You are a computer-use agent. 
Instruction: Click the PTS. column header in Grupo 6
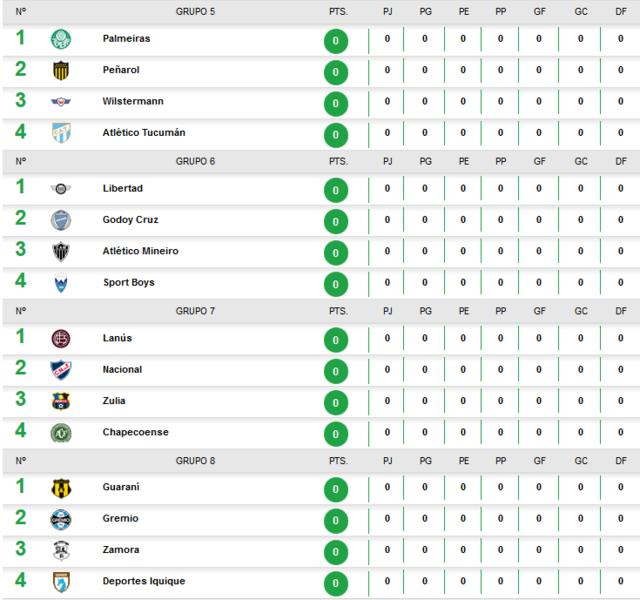pos(338,162)
